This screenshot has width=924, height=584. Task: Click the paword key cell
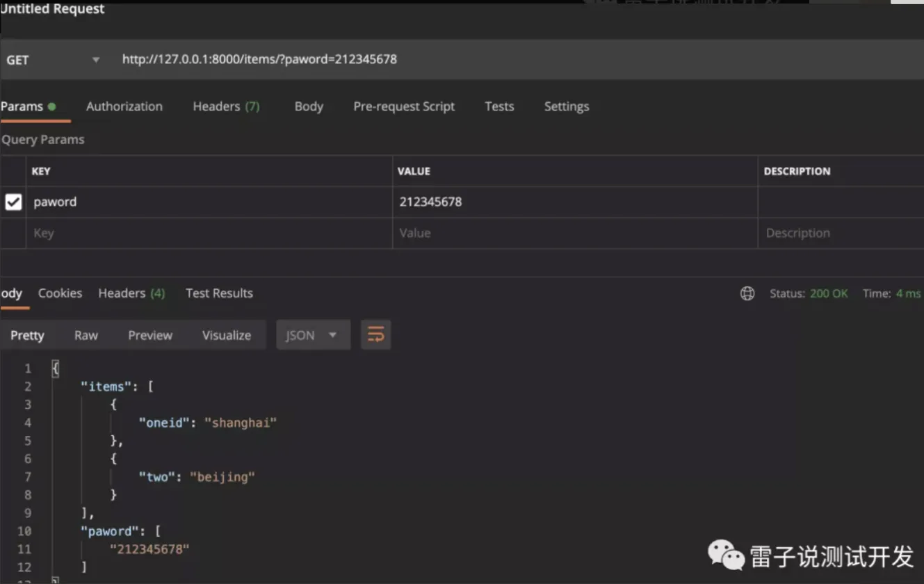209,202
